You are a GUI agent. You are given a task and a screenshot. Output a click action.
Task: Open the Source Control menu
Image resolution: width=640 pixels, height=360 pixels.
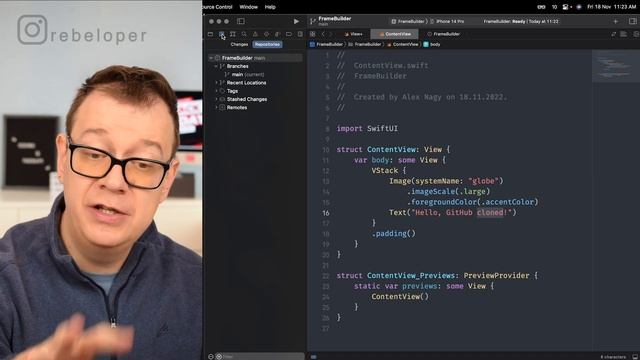point(218,7)
